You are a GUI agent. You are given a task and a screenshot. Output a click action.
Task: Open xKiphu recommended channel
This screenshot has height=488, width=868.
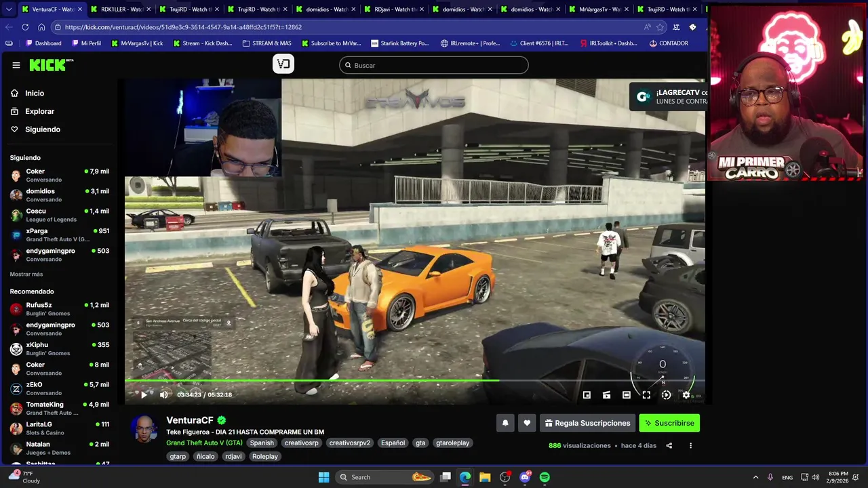60,348
